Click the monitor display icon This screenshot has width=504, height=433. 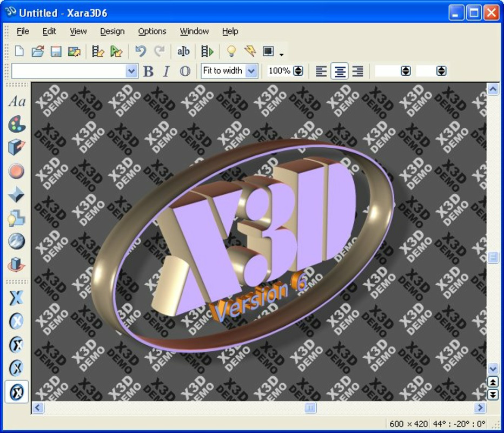pyautogui.click(x=268, y=51)
